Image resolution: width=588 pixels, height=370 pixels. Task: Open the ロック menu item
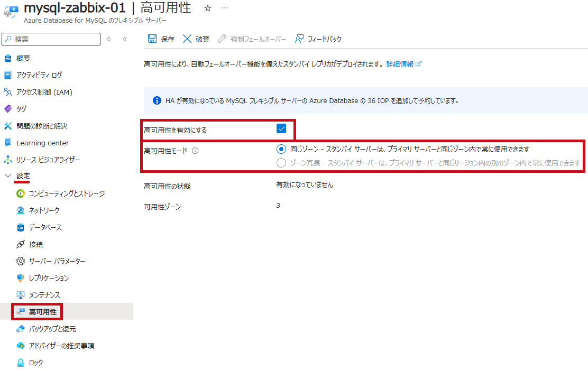pyautogui.click(x=36, y=363)
